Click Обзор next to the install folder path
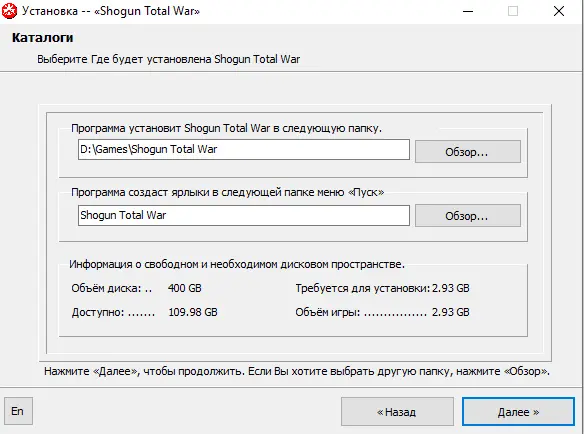 click(x=468, y=151)
